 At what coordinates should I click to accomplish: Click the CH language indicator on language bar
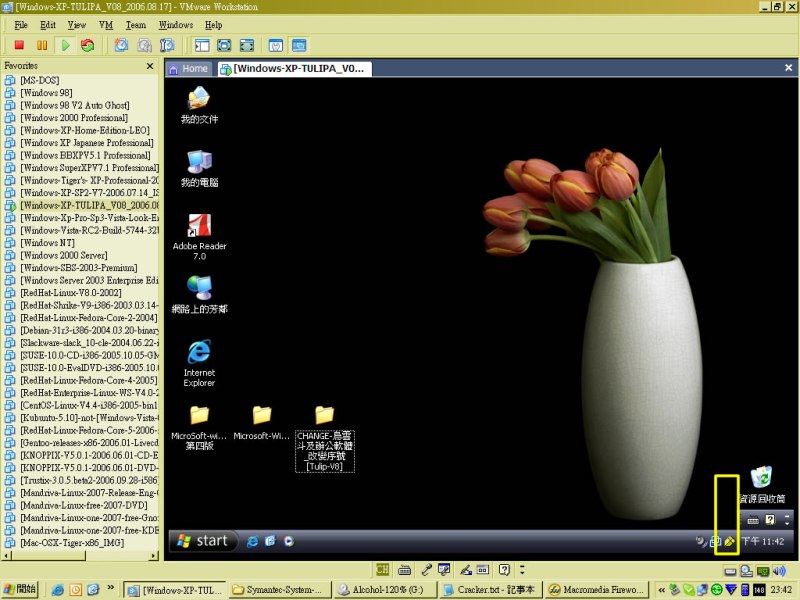point(382,569)
